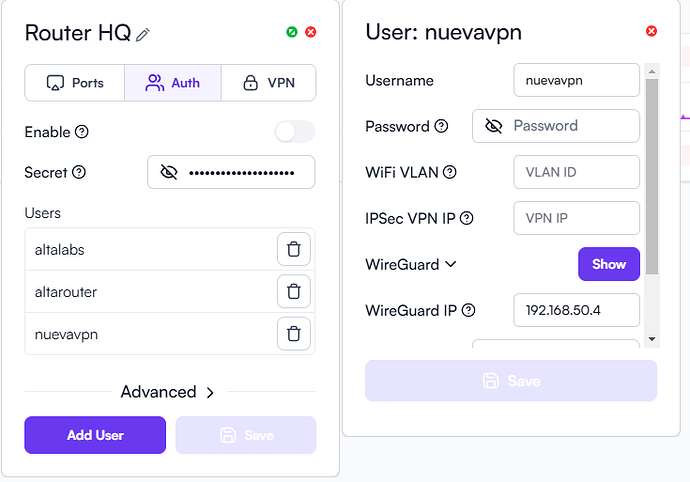Click the green circle icon in Router HQ header

click(292, 32)
